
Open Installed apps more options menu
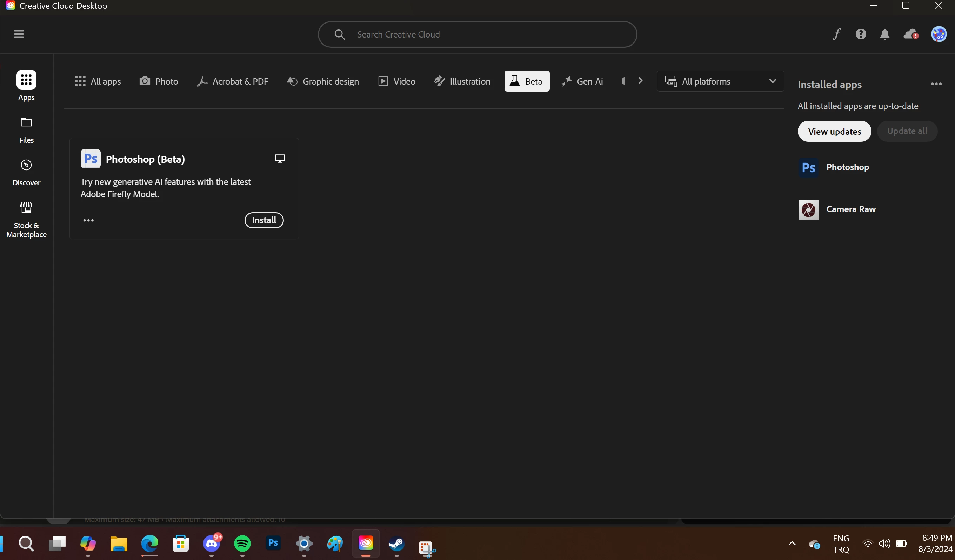pos(936,84)
